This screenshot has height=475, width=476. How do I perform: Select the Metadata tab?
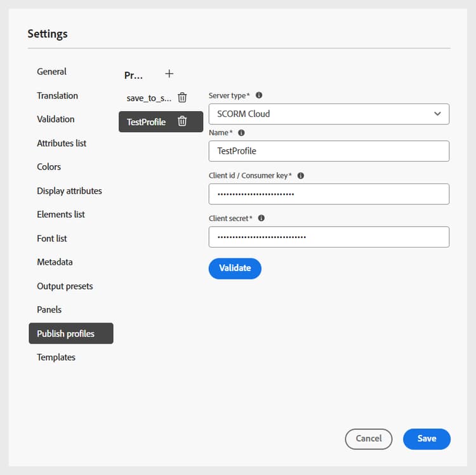click(x=55, y=262)
